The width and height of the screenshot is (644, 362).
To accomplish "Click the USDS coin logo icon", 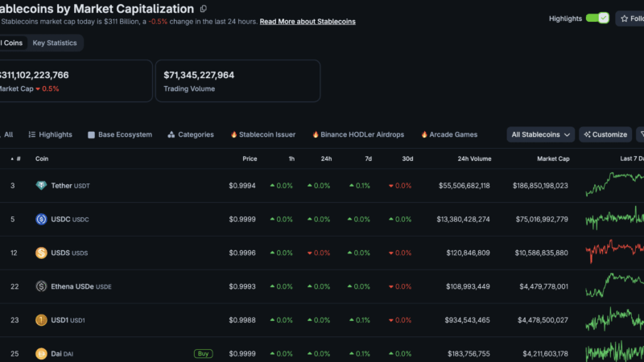I will click(41, 253).
